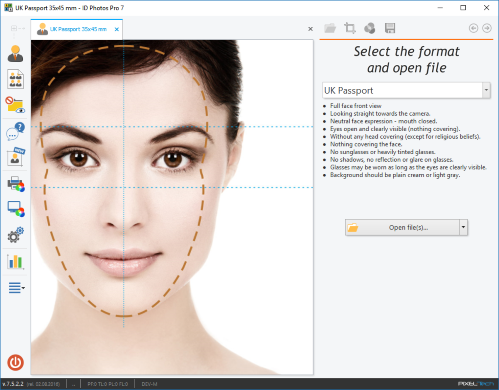Go to next step arrow button
Screen dimensions: 499x390
pos(487,28)
